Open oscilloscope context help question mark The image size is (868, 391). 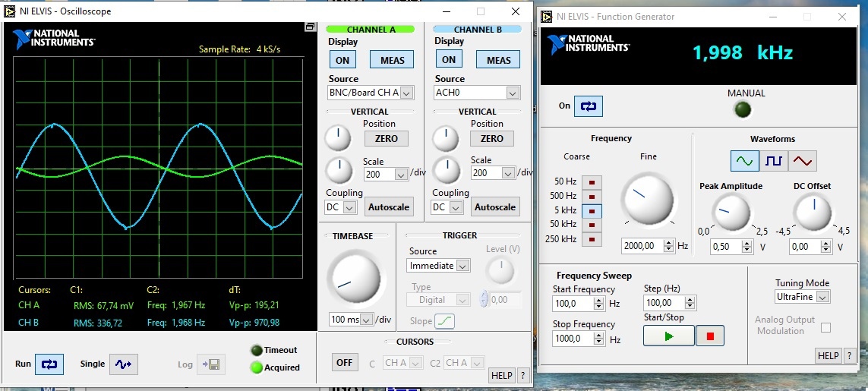click(x=523, y=375)
